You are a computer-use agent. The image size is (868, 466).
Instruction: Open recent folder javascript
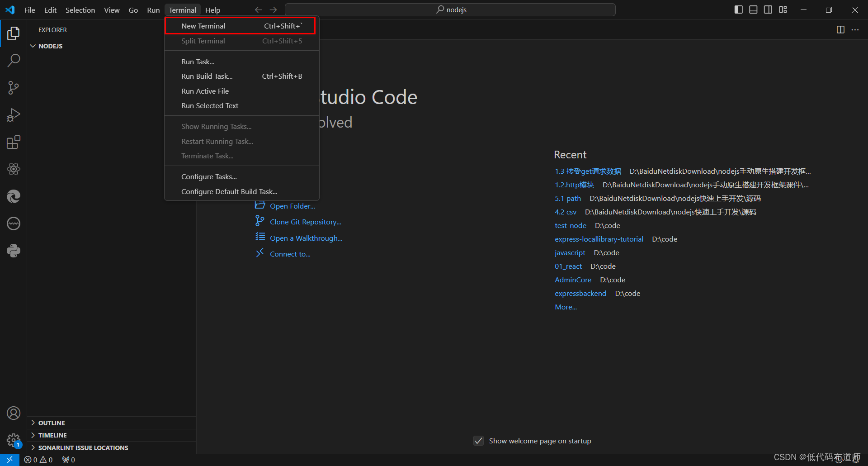tap(570, 252)
